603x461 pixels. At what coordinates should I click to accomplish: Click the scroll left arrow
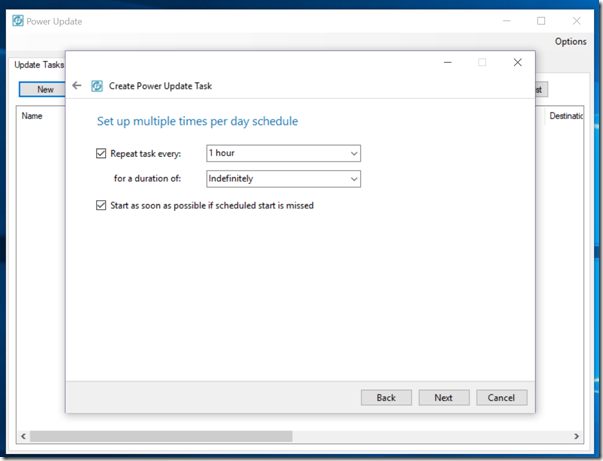23,436
